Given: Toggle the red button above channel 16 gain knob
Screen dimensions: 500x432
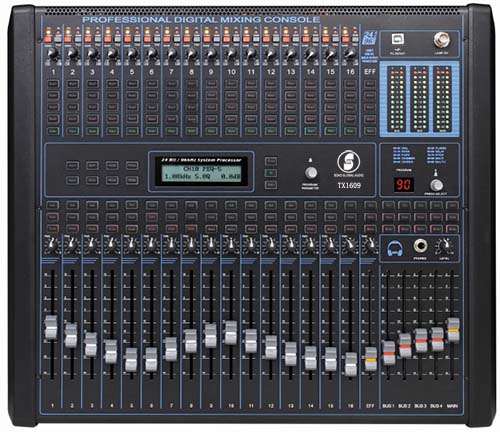Looking at the screenshot, I should point(345,39).
